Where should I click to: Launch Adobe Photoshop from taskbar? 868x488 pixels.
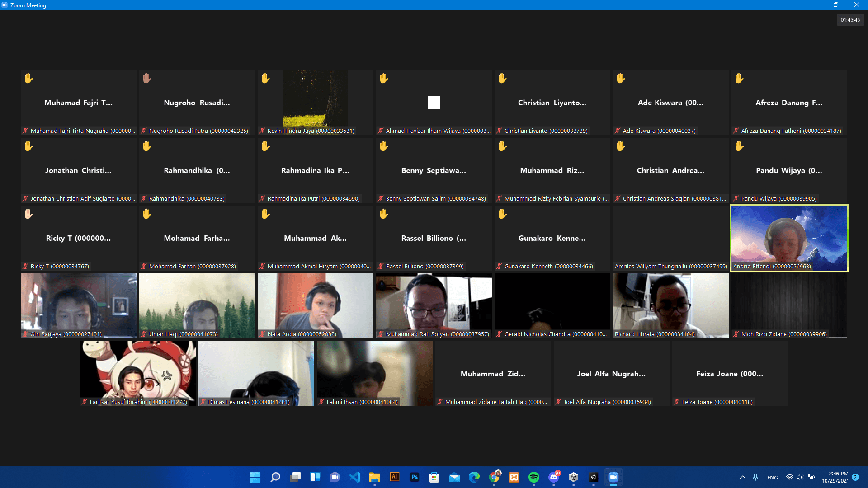pos(414,477)
